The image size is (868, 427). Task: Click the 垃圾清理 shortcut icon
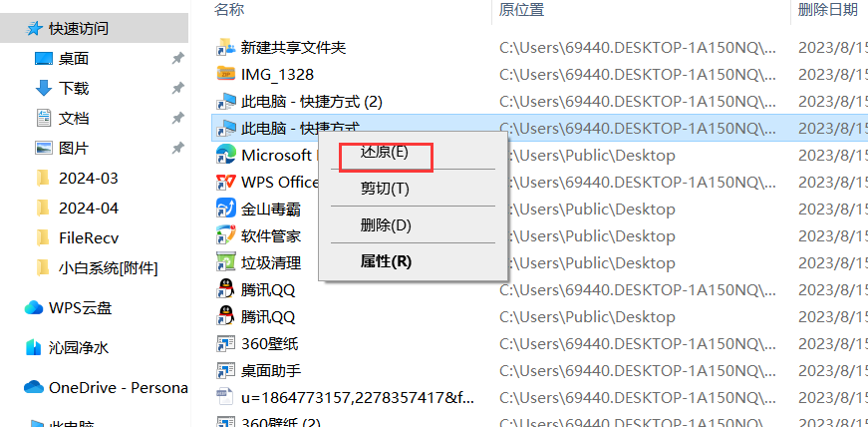click(225, 262)
